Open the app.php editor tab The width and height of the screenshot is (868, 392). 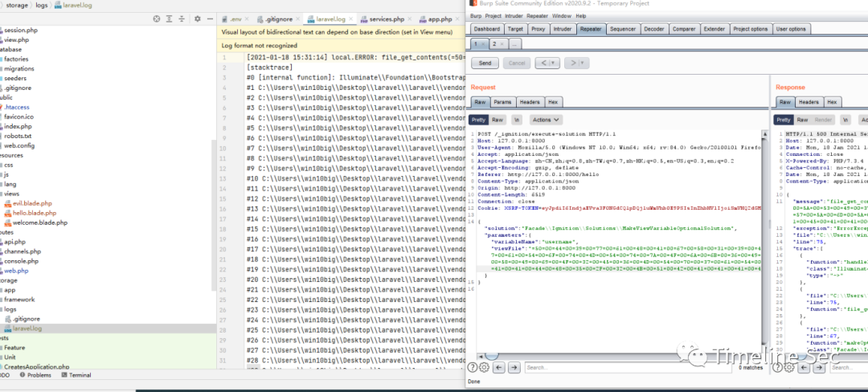click(440, 19)
